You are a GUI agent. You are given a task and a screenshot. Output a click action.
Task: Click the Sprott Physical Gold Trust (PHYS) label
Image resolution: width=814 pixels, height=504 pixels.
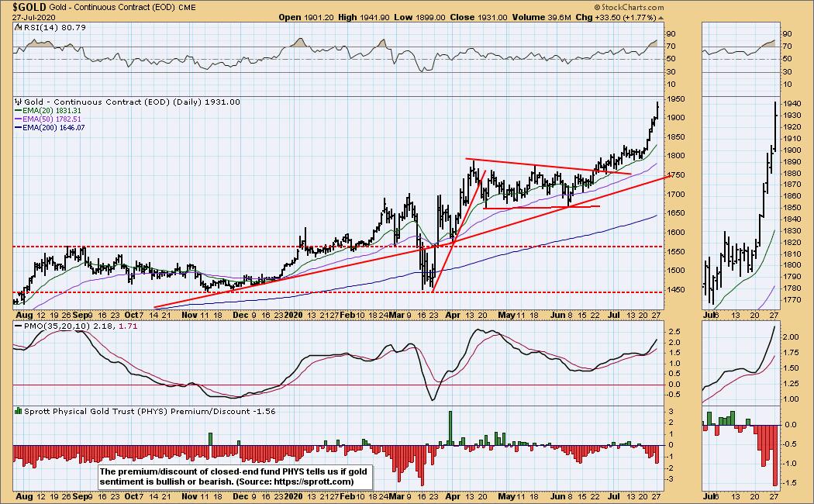(96, 411)
